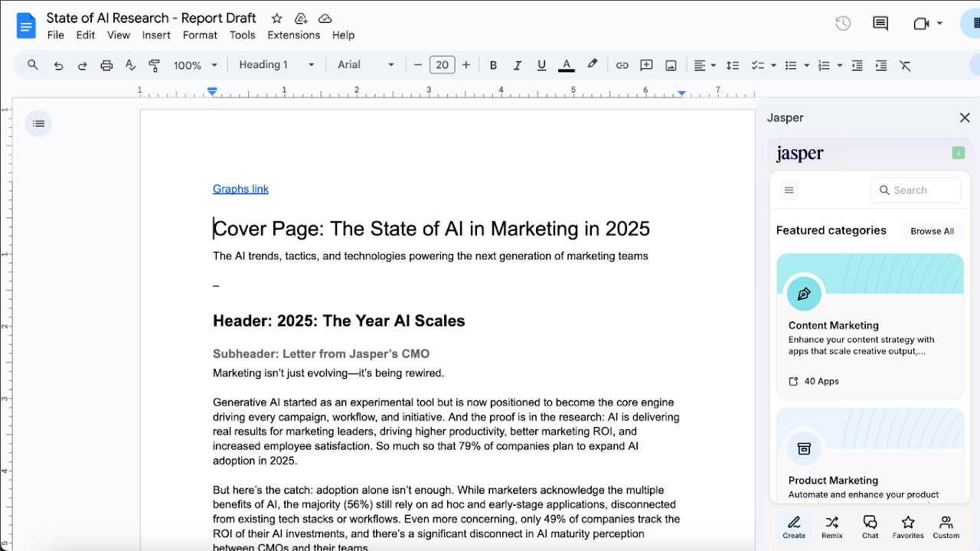Open the Heading 1 style dropdown
Image resolution: width=980 pixels, height=551 pixels.
[x=276, y=65]
